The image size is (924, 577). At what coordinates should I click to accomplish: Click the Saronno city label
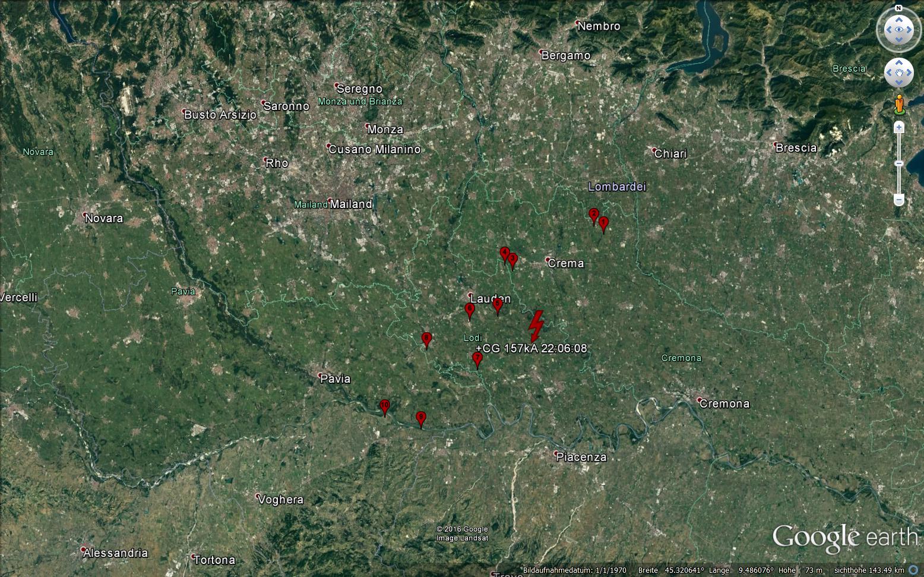(286, 106)
